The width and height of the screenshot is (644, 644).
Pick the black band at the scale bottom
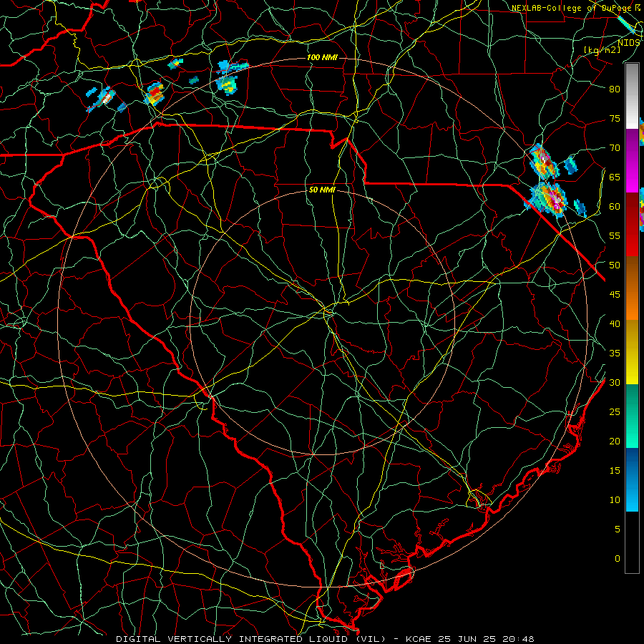(x=632, y=542)
